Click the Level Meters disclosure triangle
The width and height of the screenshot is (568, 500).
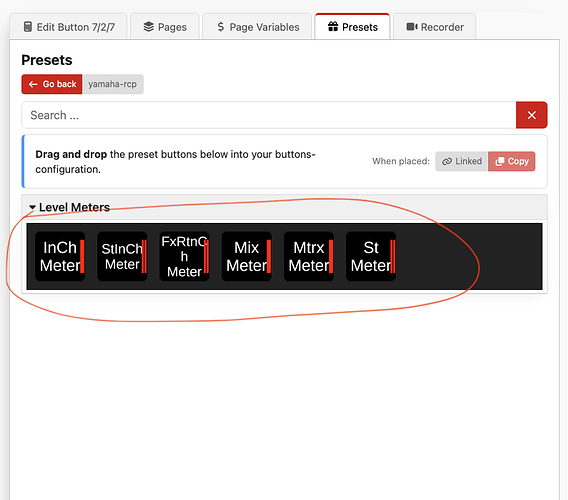point(32,208)
